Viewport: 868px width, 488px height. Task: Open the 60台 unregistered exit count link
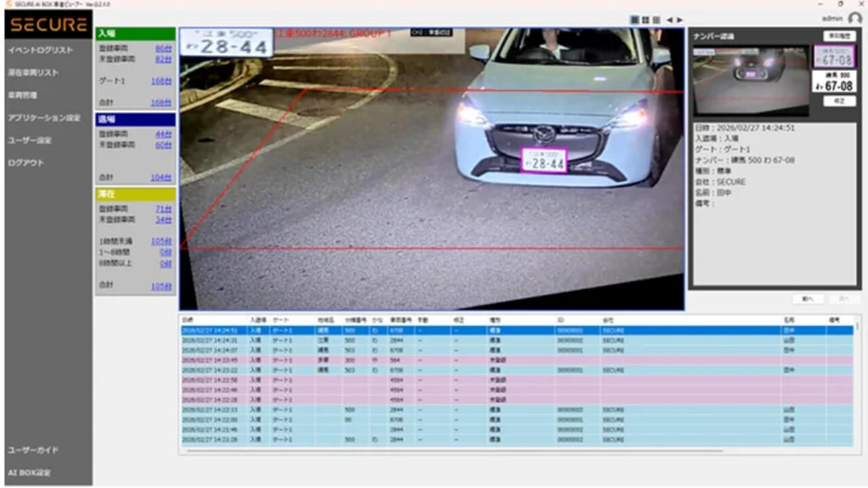163,145
